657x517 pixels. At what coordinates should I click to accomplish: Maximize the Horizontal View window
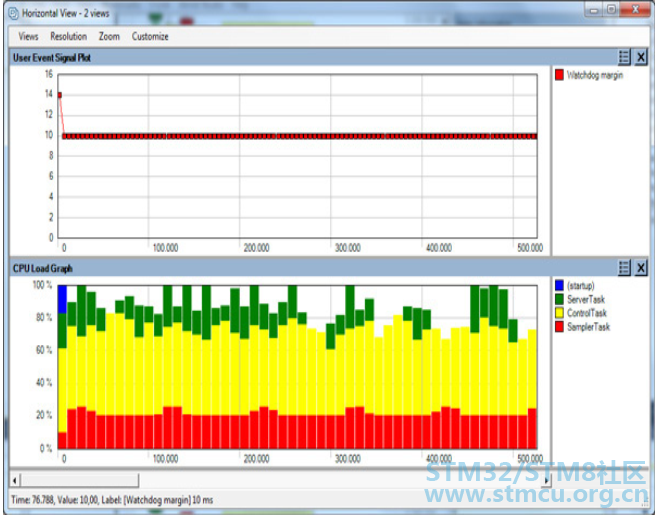click(x=611, y=10)
